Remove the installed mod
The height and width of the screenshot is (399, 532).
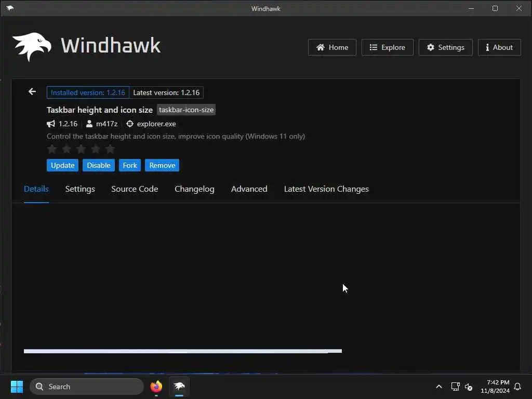162,165
